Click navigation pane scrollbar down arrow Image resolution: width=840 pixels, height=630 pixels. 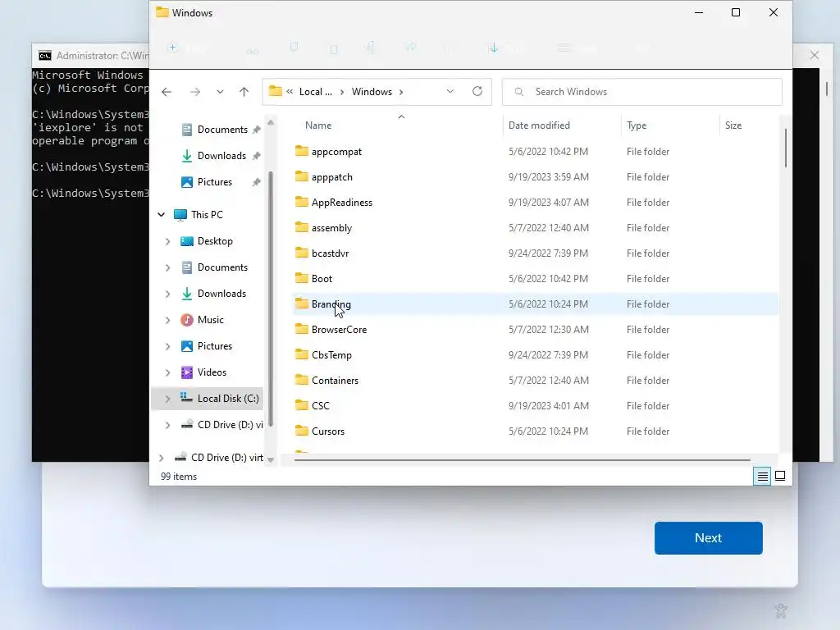271,459
